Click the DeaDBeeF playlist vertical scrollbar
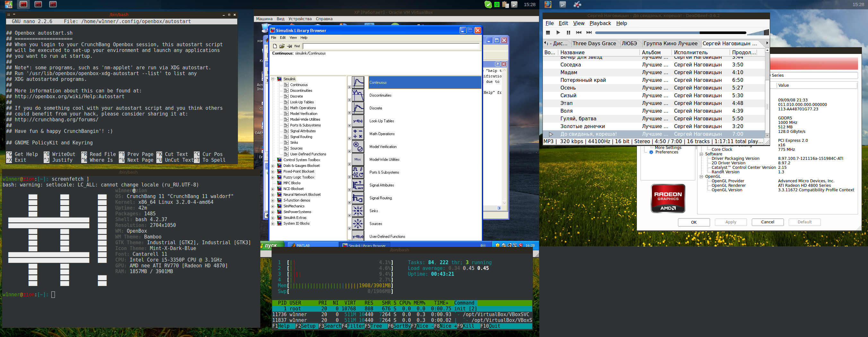 767,93
